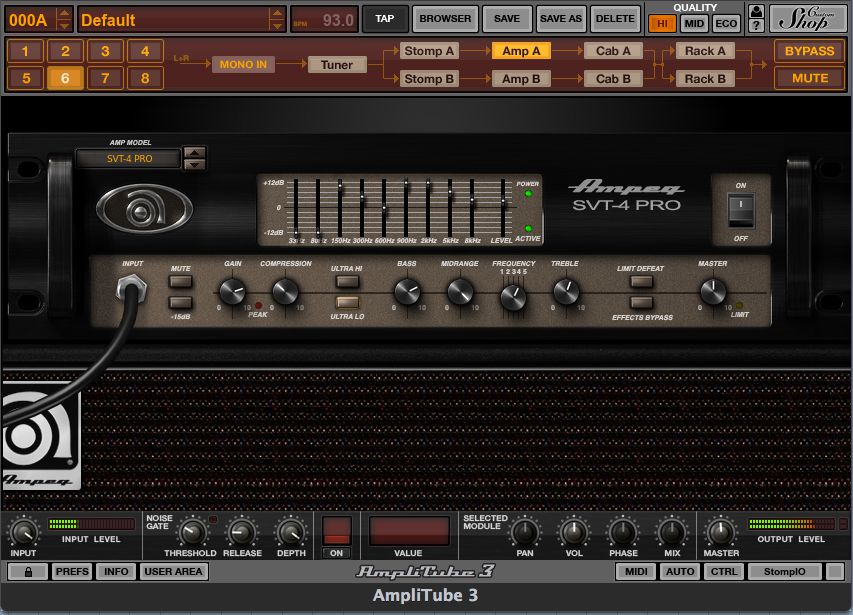Toggle the EFFECTS BYPASS switch
The image size is (853, 615).
[x=641, y=302]
